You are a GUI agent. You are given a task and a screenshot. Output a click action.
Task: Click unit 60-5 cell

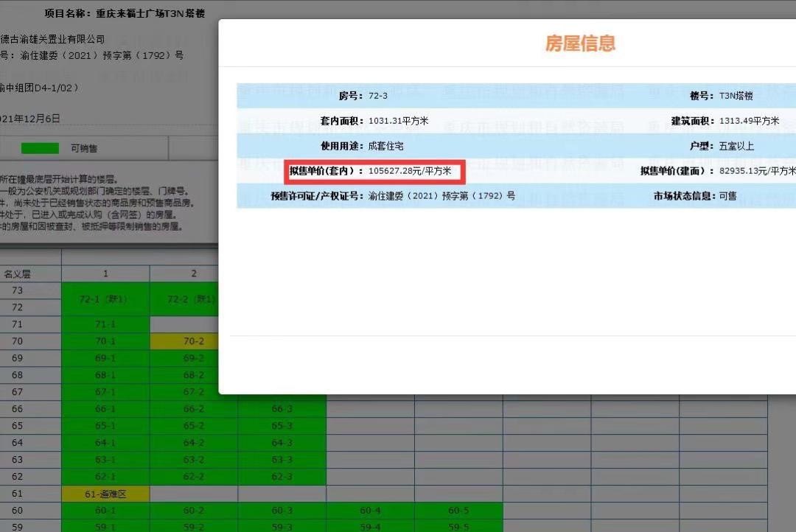458,511
